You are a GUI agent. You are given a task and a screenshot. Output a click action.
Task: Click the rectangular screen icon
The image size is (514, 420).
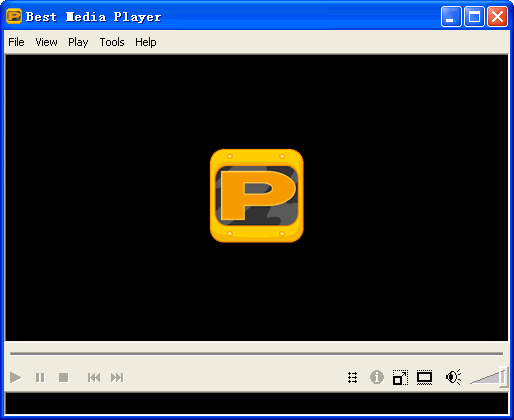(x=424, y=378)
